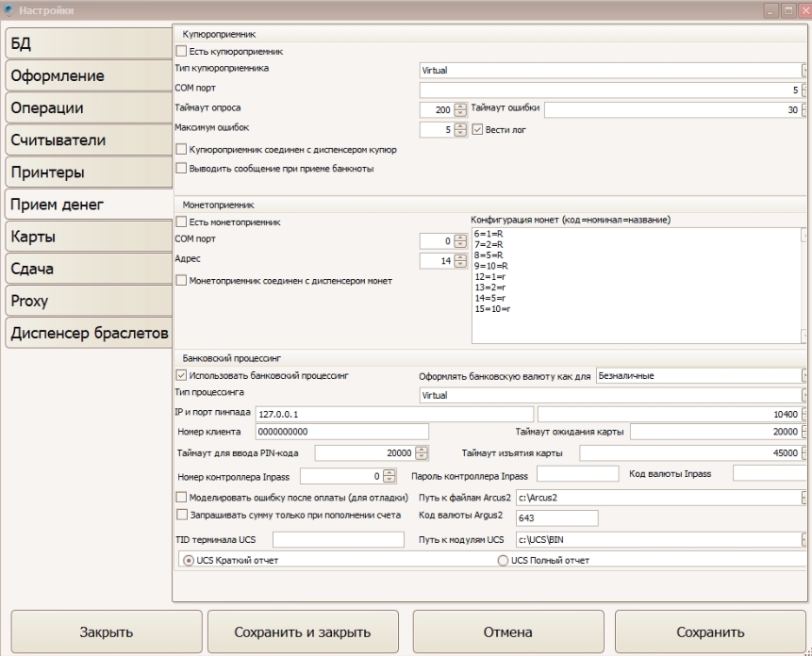The height and width of the screenshot is (656, 812).
Task: Click the coin config line 15=10=r
Action: [492, 309]
